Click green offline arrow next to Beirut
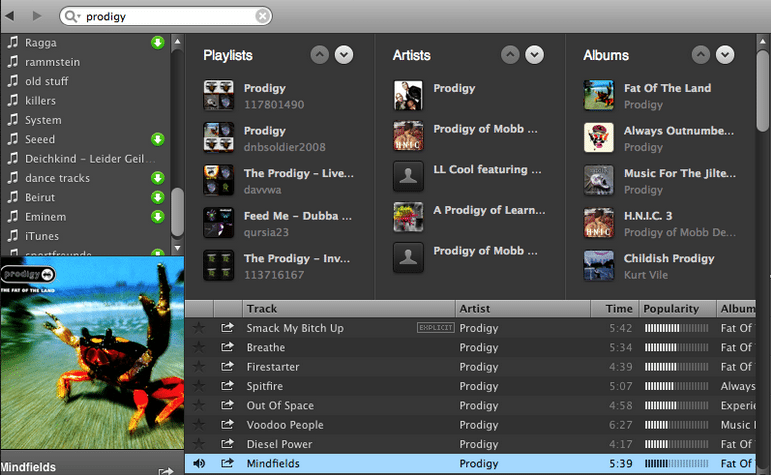 [157, 197]
